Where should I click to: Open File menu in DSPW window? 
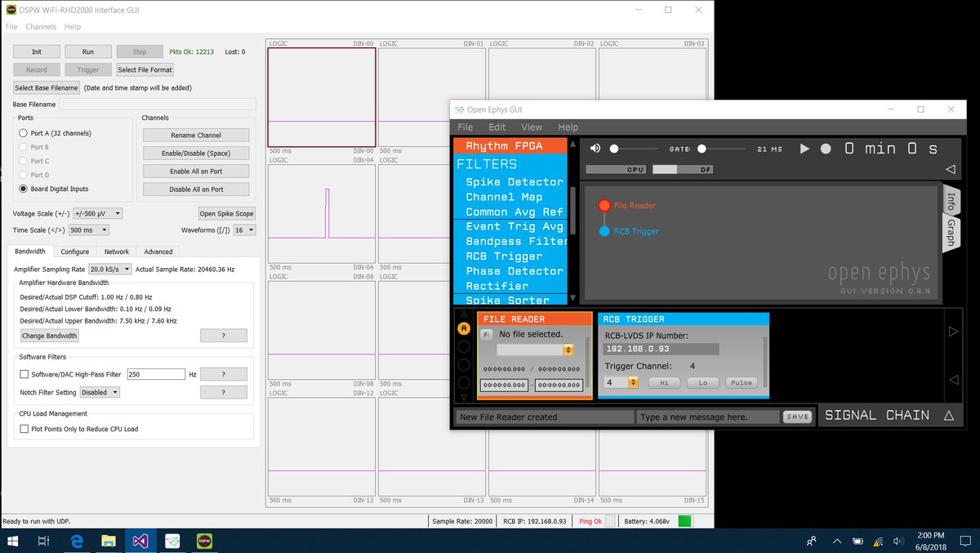click(11, 27)
